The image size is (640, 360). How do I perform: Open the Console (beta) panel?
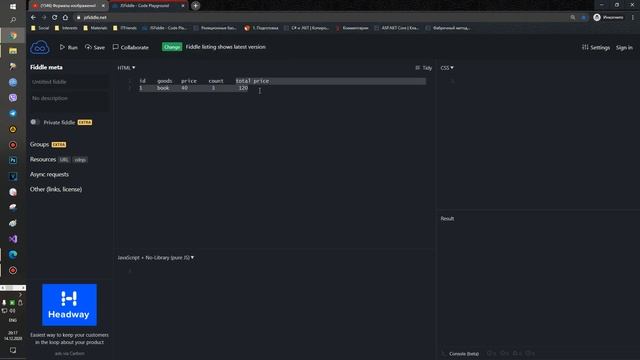coord(464,353)
